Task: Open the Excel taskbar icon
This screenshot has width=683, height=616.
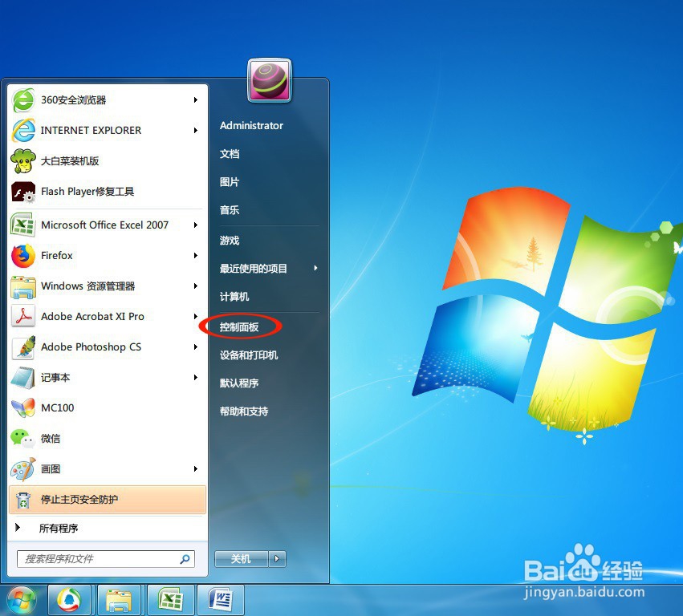Action: [170, 600]
